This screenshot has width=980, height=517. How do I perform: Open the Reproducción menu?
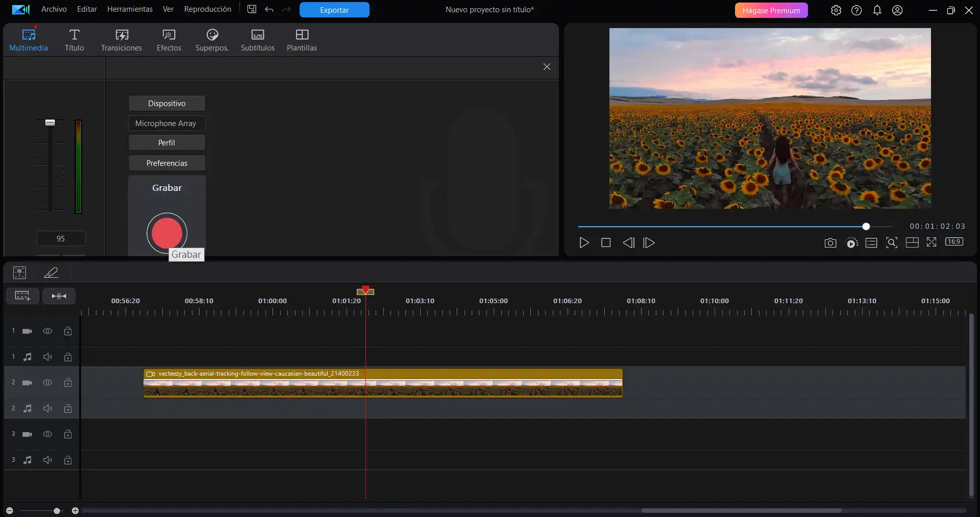[207, 9]
